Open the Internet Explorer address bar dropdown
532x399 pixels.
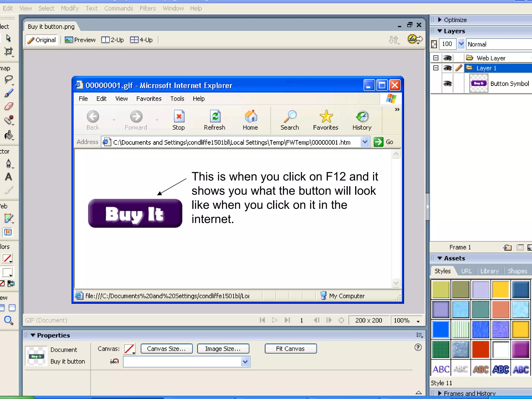[365, 142]
